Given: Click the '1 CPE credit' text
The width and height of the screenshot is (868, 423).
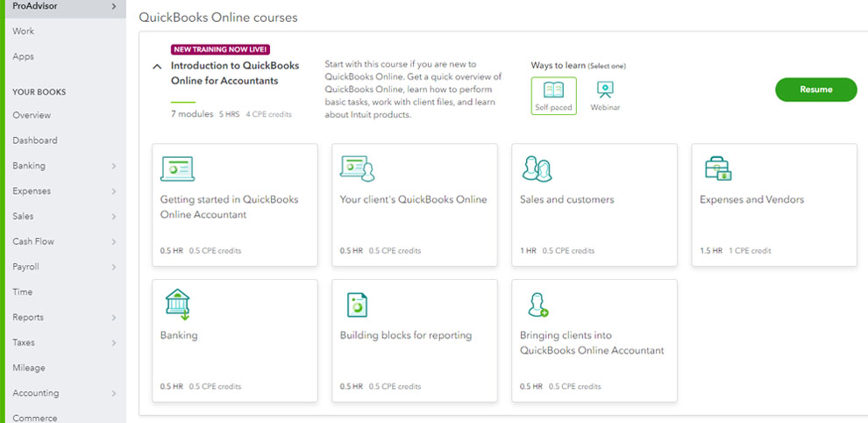Looking at the screenshot, I should point(751,251).
